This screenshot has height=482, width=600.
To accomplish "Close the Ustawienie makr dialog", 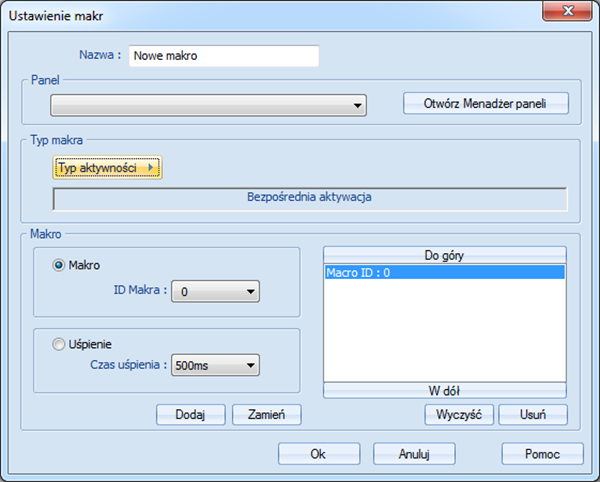I will pyautogui.click(x=567, y=11).
